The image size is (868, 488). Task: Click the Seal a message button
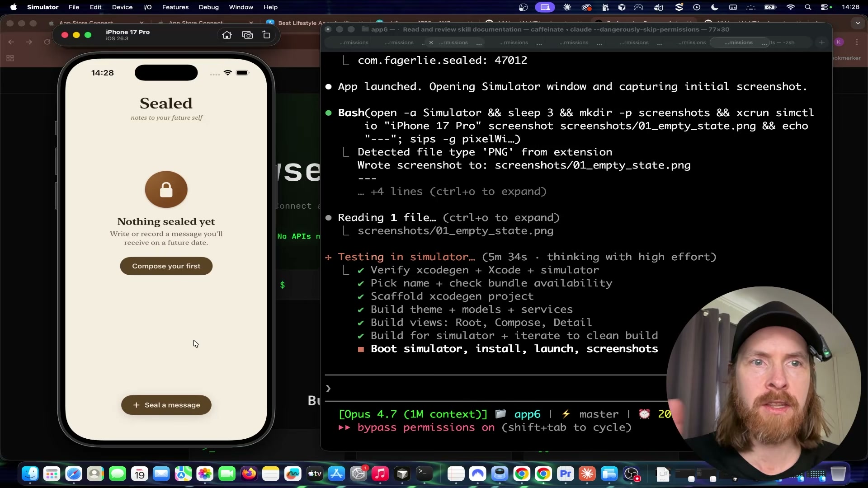pos(165,405)
